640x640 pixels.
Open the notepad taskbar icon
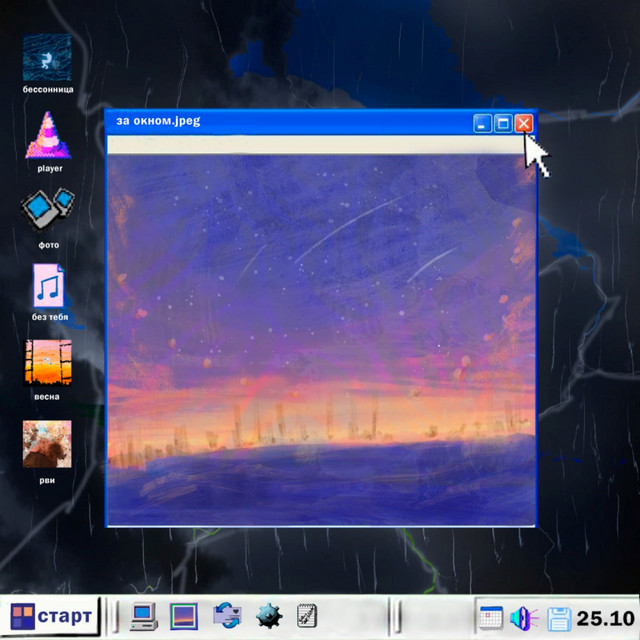point(307,615)
